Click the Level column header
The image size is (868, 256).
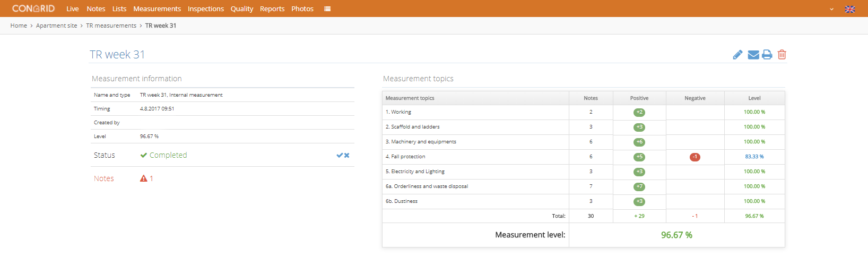(754, 98)
